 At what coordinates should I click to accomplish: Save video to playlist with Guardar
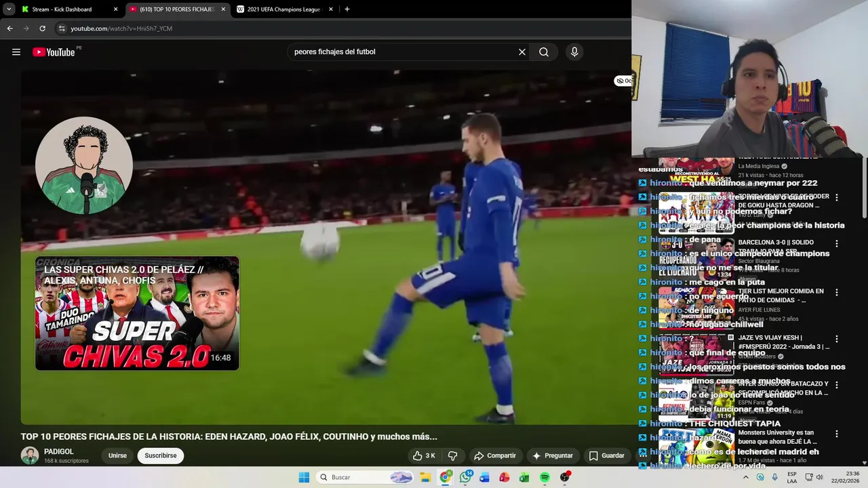tap(607, 455)
